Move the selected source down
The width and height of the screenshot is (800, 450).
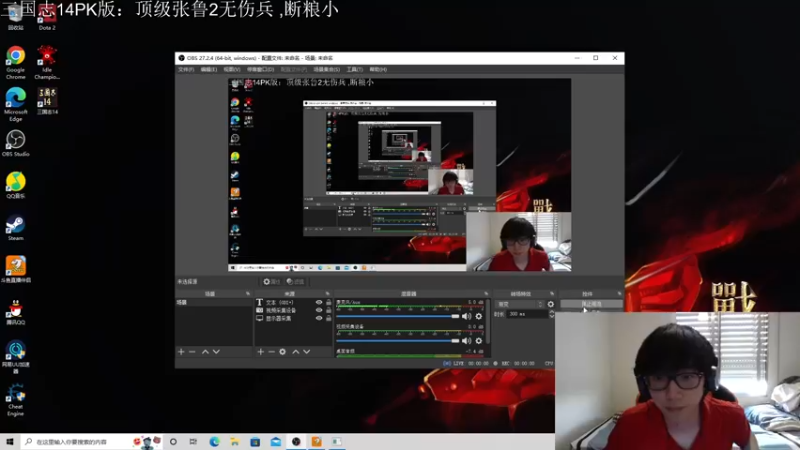[307, 352]
